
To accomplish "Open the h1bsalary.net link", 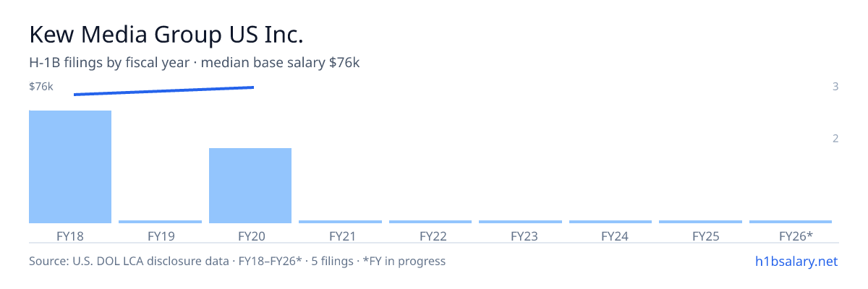I will pyautogui.click(x=796, y=261).
